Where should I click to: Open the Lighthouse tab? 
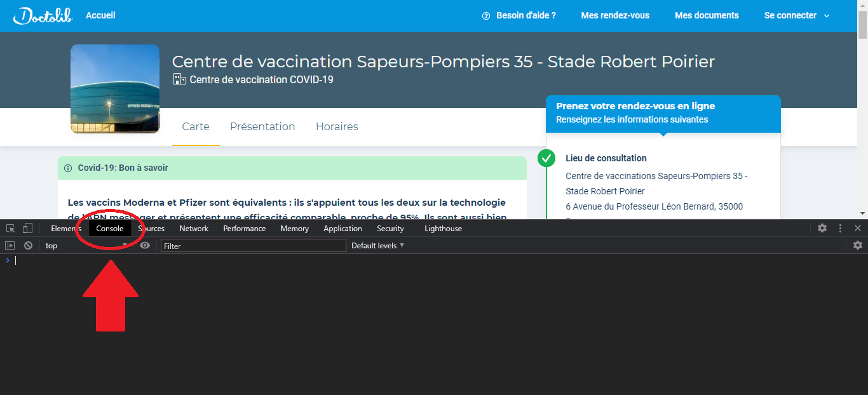click(x=444, y=229)
